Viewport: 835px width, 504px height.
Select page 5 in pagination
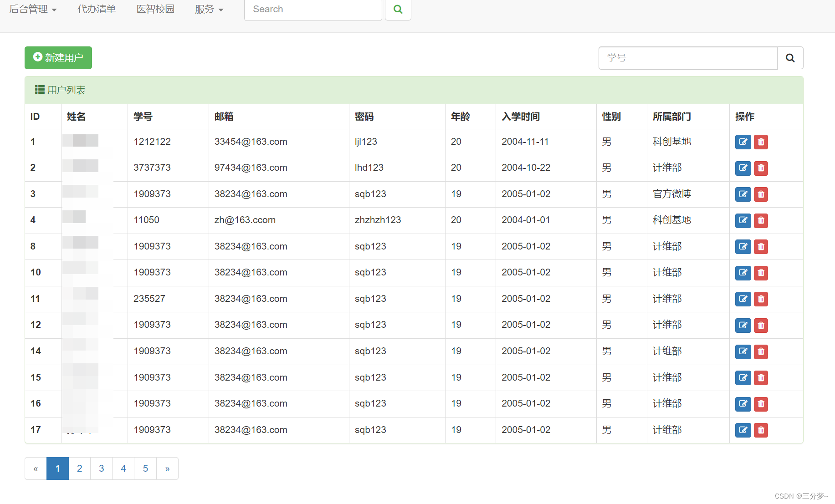click(145, 468)
